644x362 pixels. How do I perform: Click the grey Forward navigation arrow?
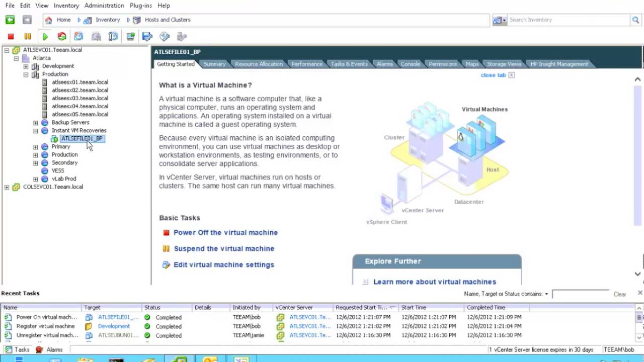coord(27,20)
